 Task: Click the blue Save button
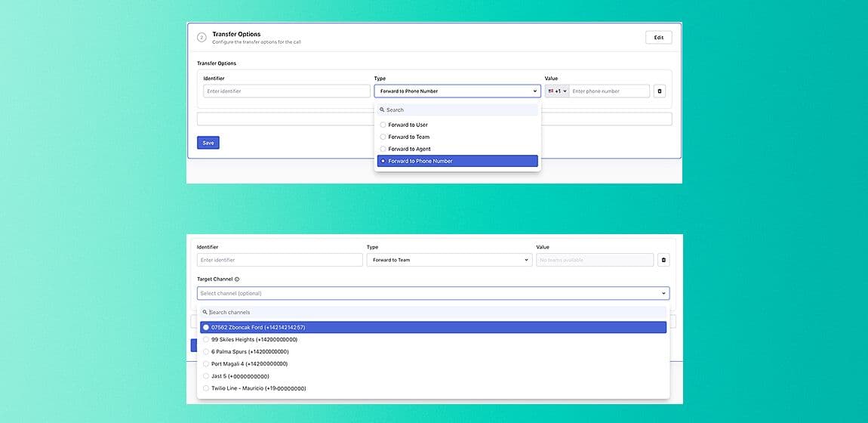click(208, 143)
